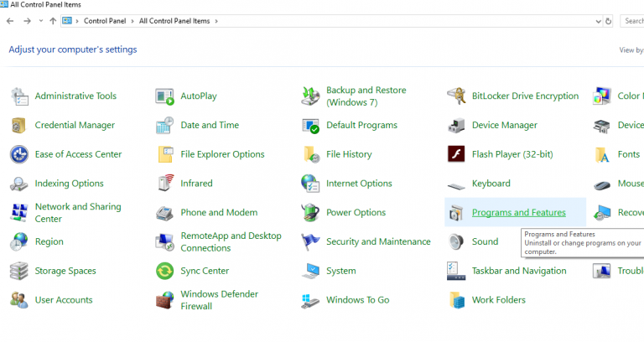Open the Internet Options link
The width and height of the screenshot is (644, 342).
[x=359, y=184]
